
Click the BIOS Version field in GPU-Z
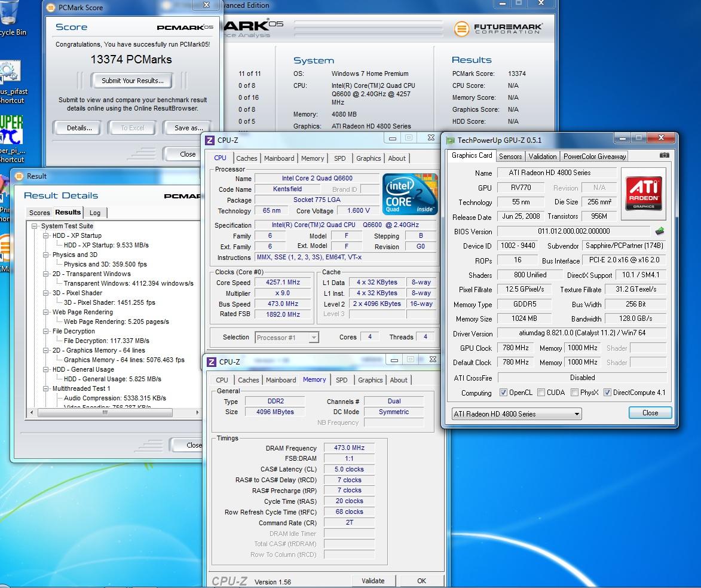[574, 231]
